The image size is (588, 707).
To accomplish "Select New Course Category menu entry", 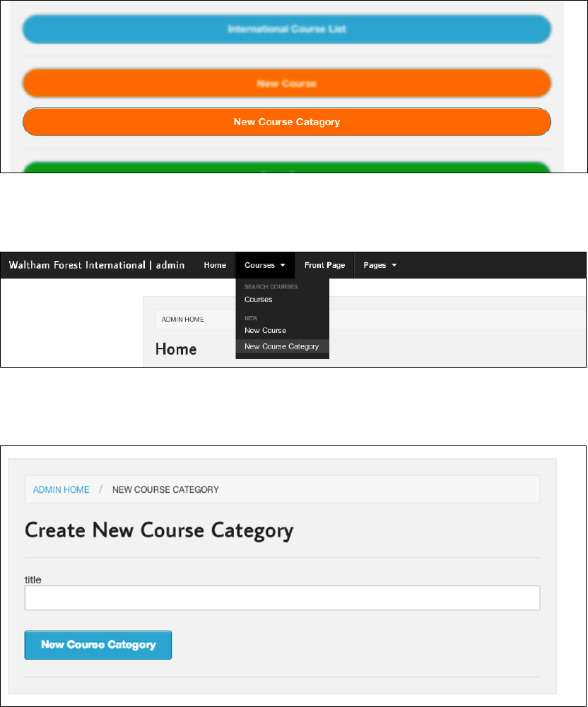I will [x=281, y=346].
